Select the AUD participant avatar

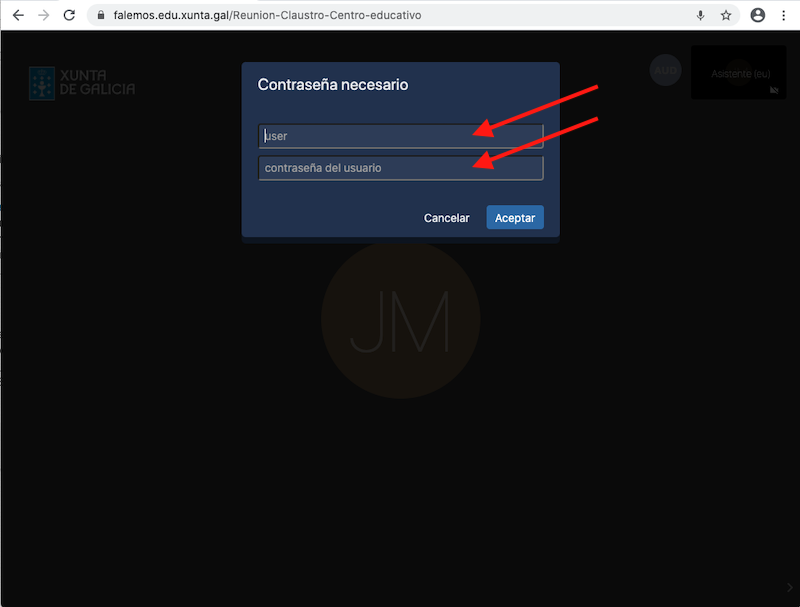click(x=665, y=70)
